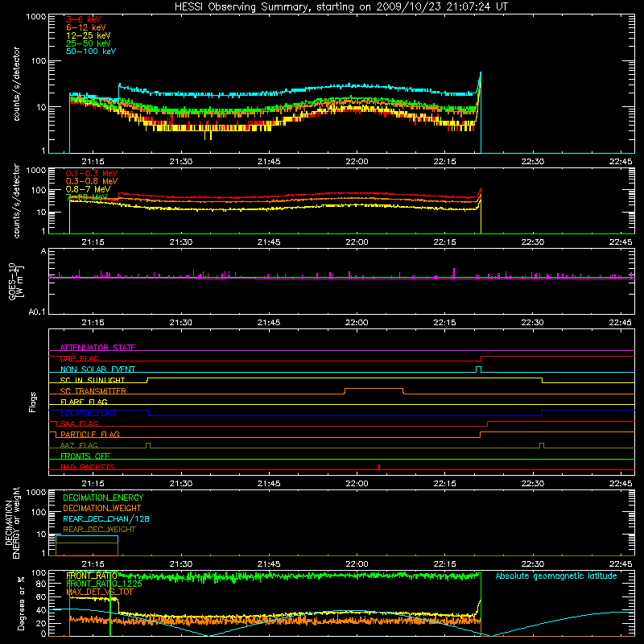Select the 6-12 keV legend label
This screenshot has width=644, height=644.
[86, 27]
